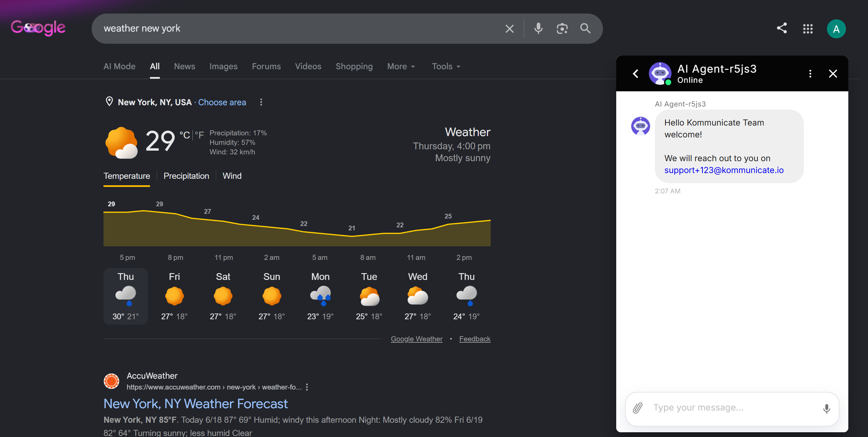Select the Tue forecast day
Screen dimensions: 868x437
[369, 296]
